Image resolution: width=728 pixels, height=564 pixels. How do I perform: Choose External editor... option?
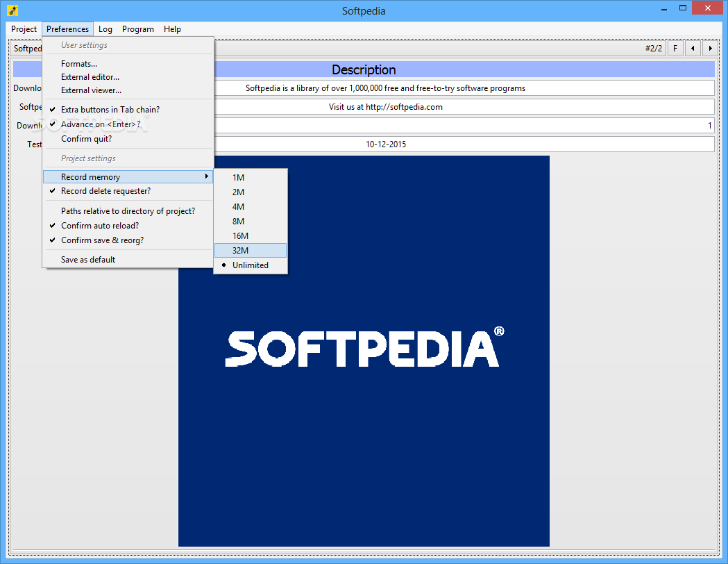point(128,77)
